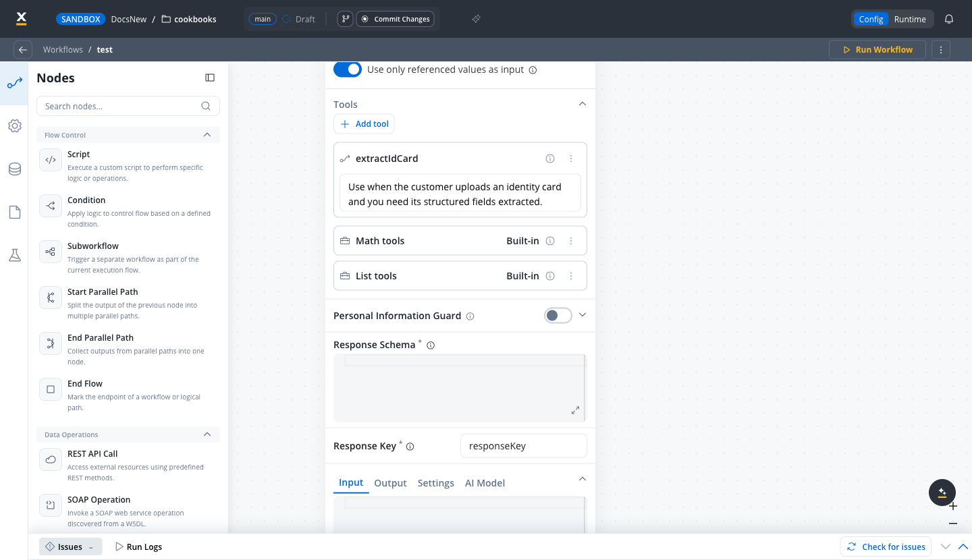Viewport: 972px width, 560px height.
Task: Collapse the Data Operations category
Action: [x=207, y=435]
